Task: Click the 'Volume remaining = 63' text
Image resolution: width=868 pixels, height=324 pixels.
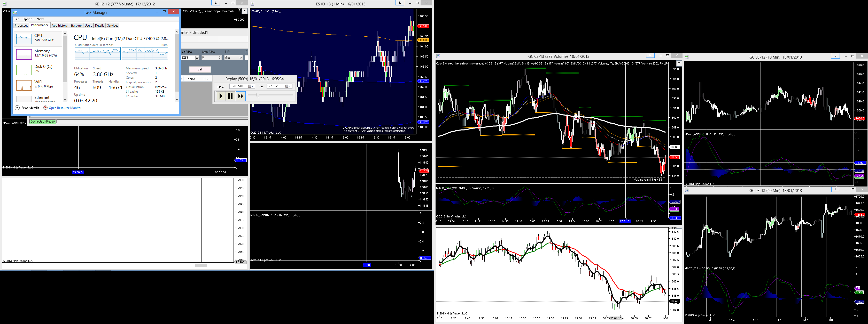Action: point(648,180)
